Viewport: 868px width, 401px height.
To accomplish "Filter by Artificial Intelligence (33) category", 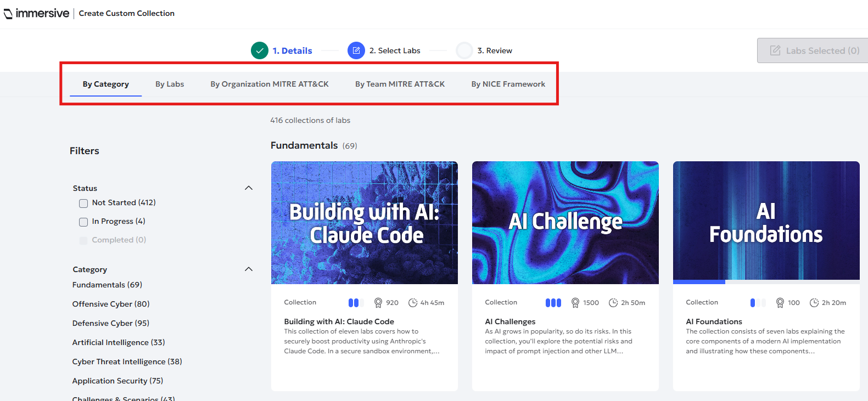I will pyautogui.click(x=119, y=342).
